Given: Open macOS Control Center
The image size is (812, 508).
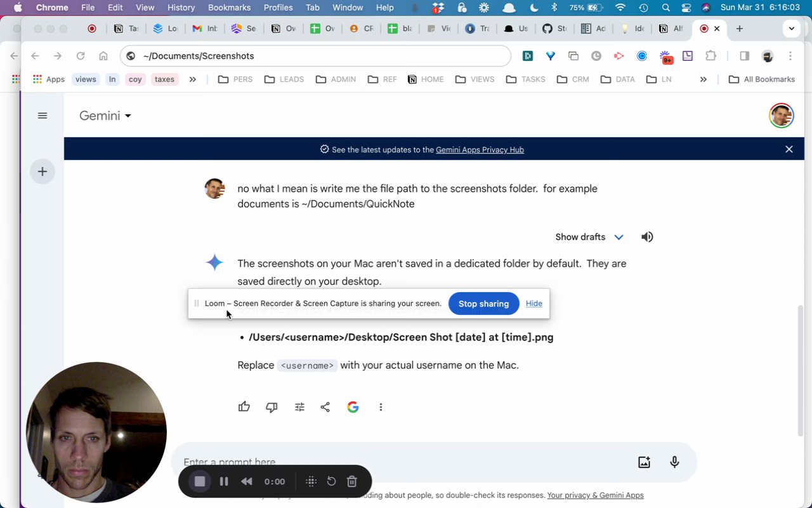Looking at the screenshot, I should [686, 8].
